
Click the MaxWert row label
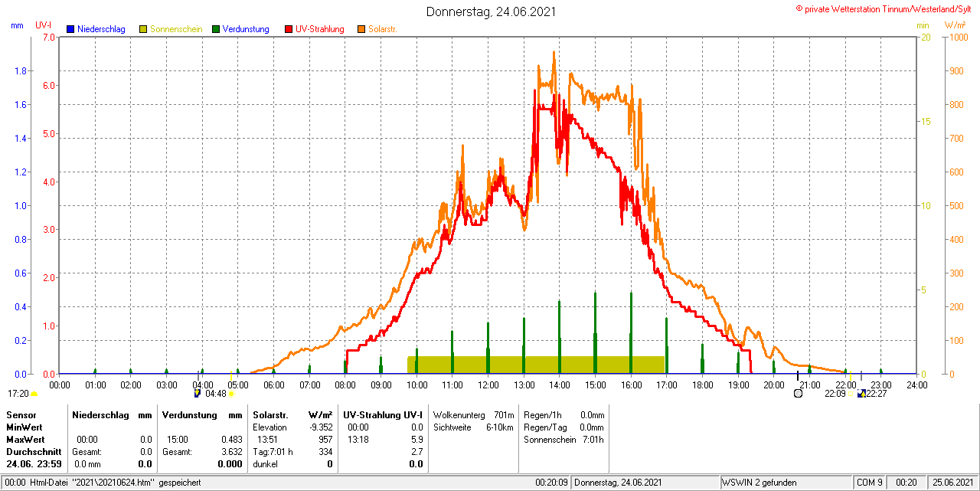24,439
